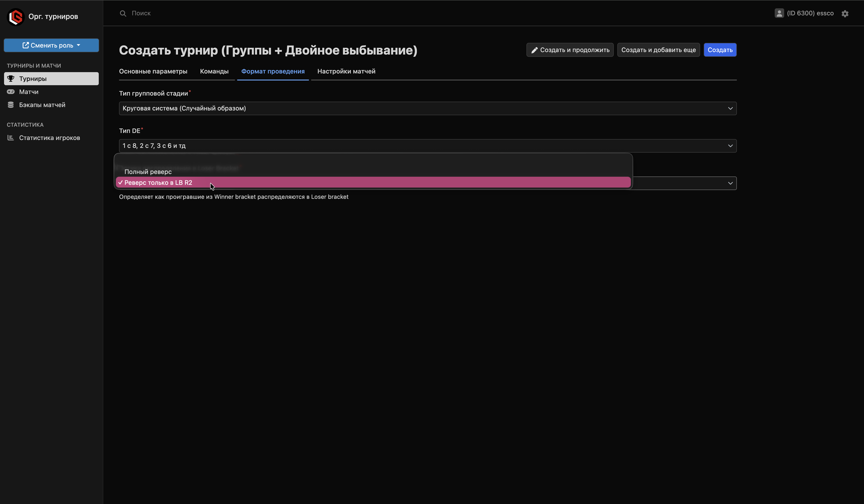Screen dimensions: 864x504
Task: Click the search magnifier icon
Action: [x=123, y=13]
